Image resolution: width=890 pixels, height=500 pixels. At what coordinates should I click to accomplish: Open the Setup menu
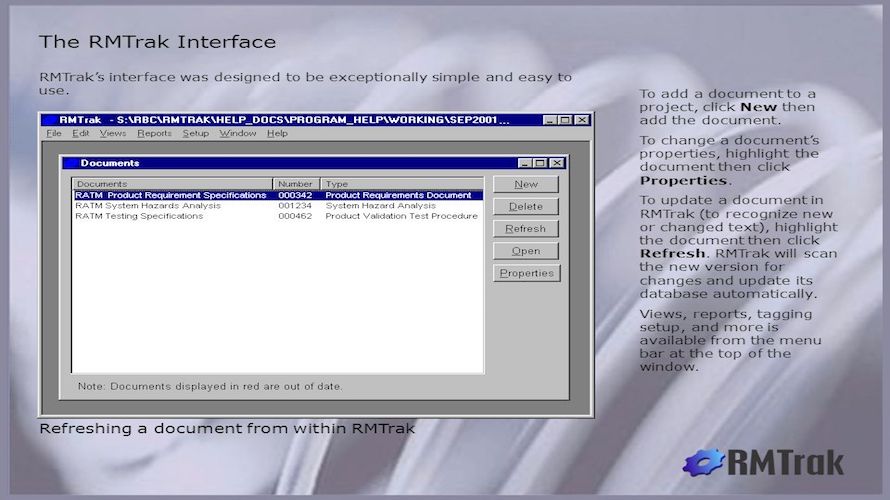click(195, 133)
